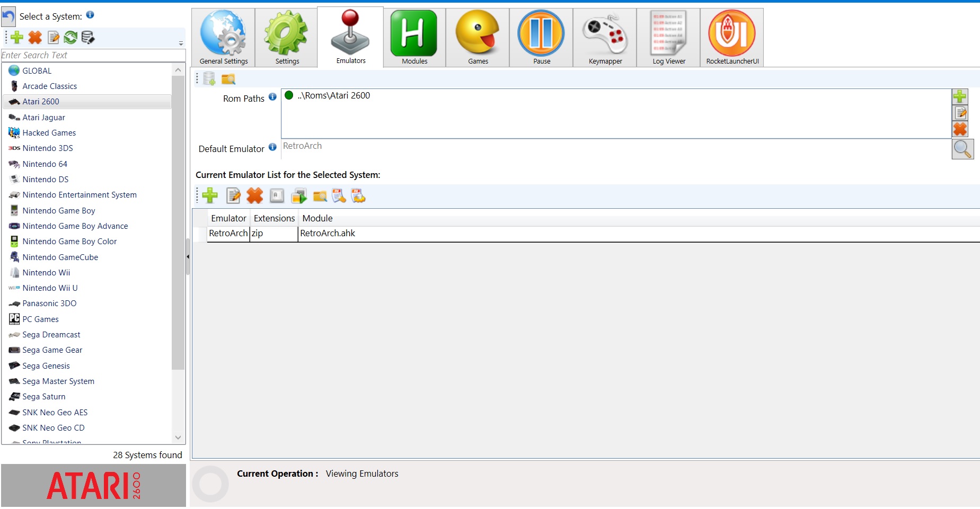
Task: Click the green refresh systems icon
Action: (70, 37)
